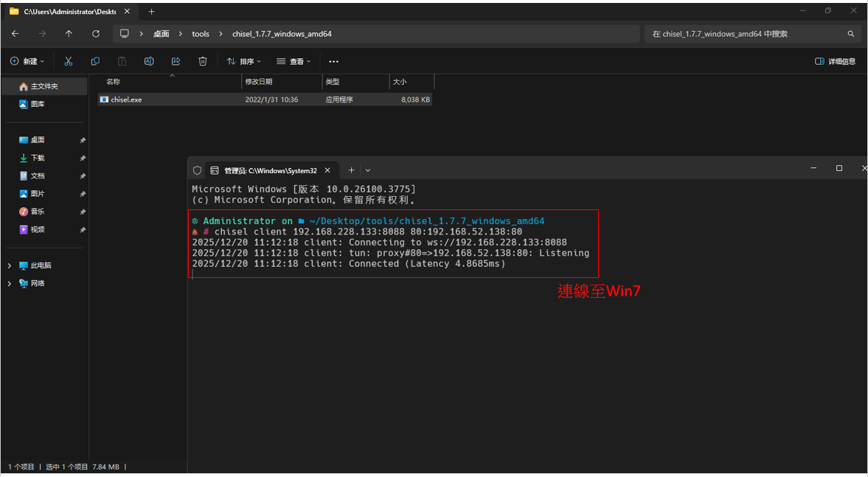Click the Paste clipboard icon
Screen dimensions: 868x477
[x=122, y=61]
